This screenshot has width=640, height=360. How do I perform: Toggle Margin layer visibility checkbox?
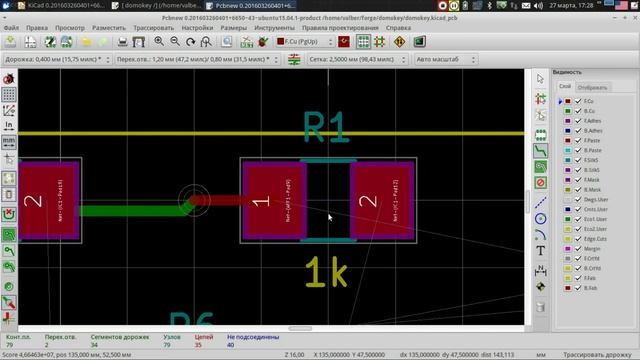pos(578,248)
